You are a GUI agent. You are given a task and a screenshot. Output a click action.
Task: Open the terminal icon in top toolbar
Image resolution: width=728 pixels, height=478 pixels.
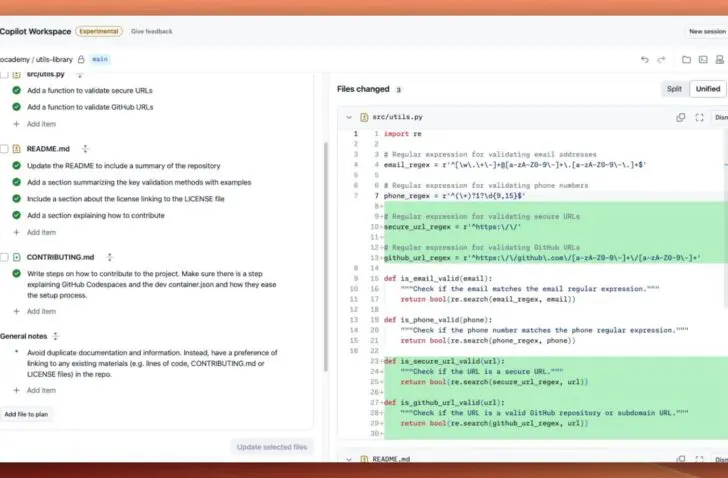703,59
